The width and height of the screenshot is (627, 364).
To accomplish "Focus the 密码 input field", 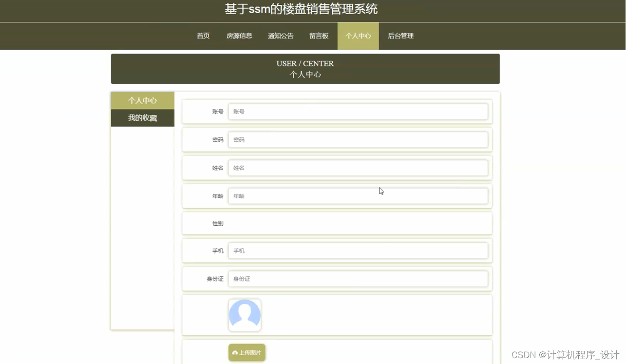I will pyautogui.click(x=358, y=140).
